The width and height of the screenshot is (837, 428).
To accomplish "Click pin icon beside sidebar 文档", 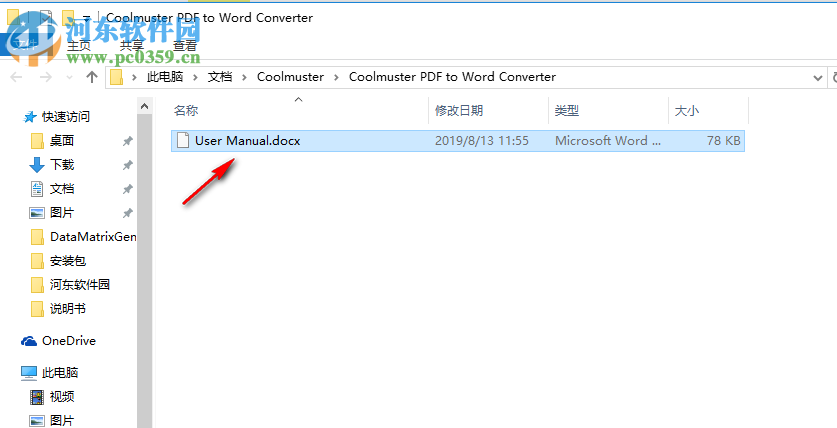I will pos(128,189).
